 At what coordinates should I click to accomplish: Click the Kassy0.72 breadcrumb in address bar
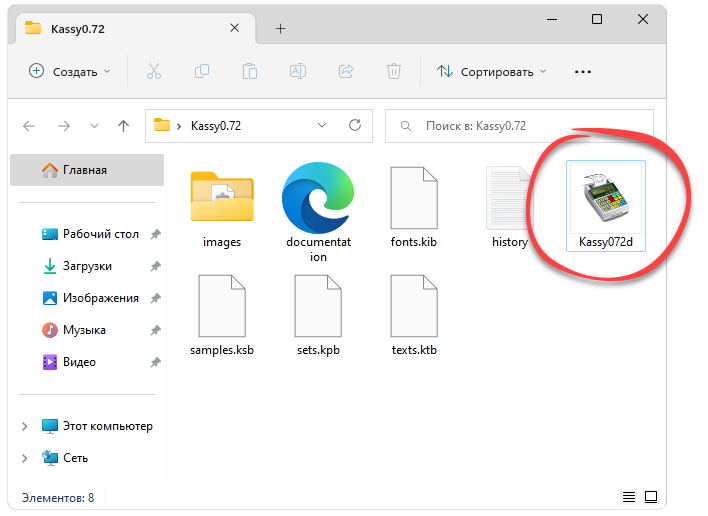[x=216, y=126]
